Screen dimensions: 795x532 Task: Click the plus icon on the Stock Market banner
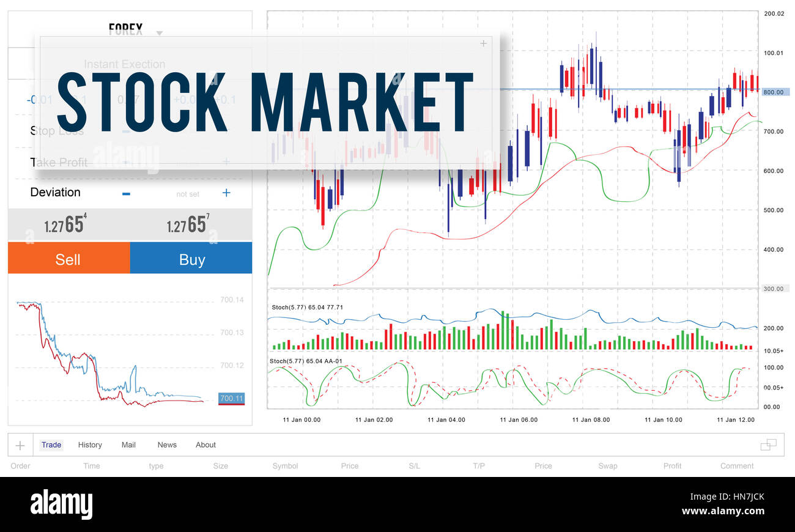click(x=483, y=43)
